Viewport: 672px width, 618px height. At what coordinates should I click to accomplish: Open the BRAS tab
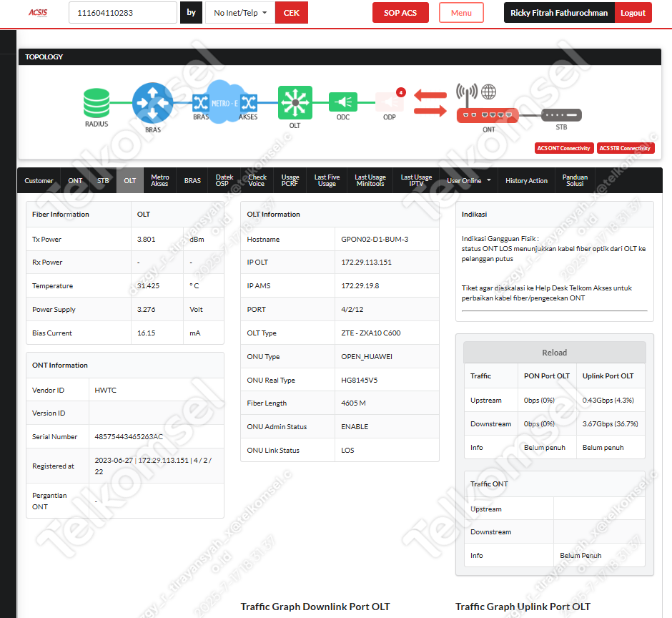(x=192, y=180)
